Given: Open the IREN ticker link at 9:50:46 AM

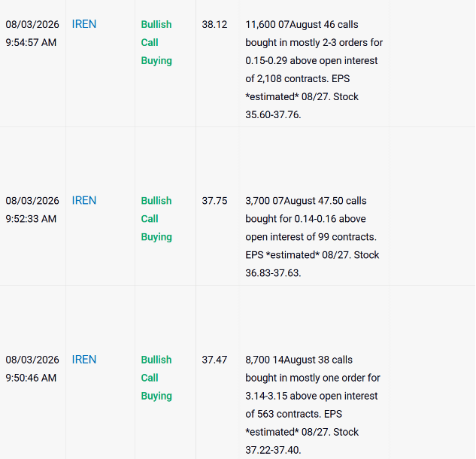Looking at the screenshot, I should coord(84,360).
